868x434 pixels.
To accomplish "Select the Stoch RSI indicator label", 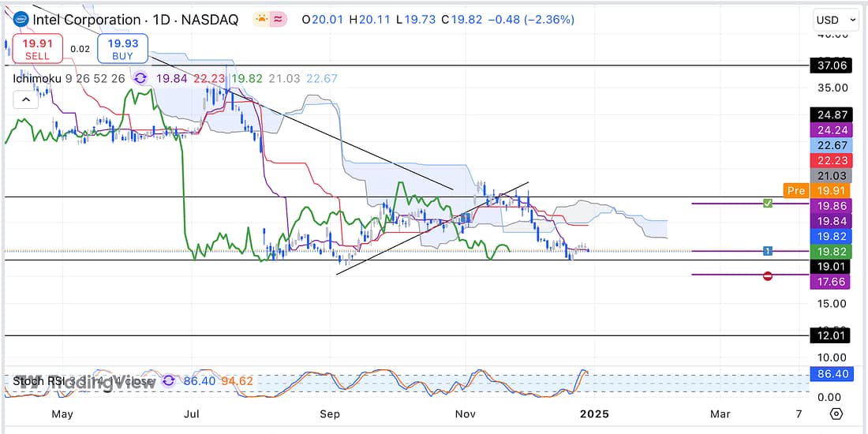I will point(36,381).
